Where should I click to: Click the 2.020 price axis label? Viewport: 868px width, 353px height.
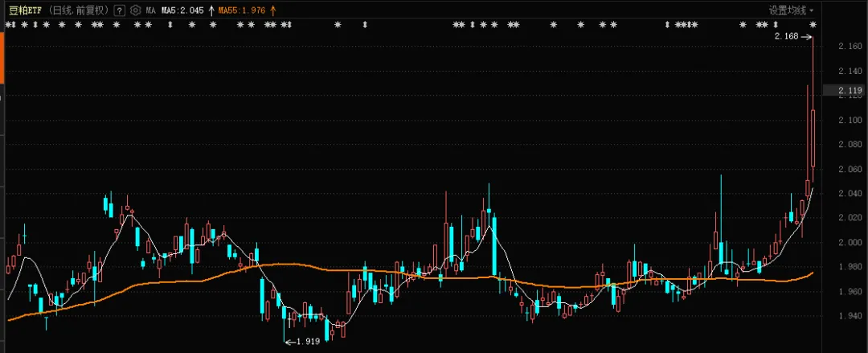pos(850,218)
